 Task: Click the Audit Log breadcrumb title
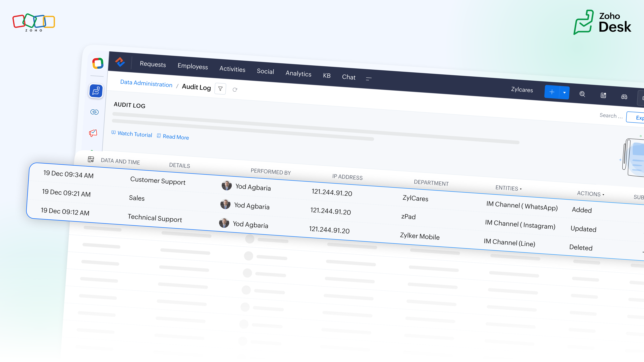point(196,87)
